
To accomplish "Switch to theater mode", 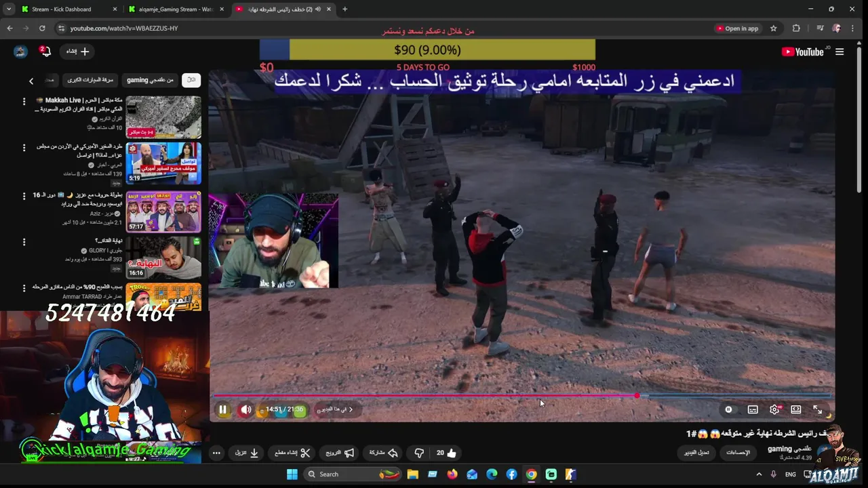I will 796,409.
